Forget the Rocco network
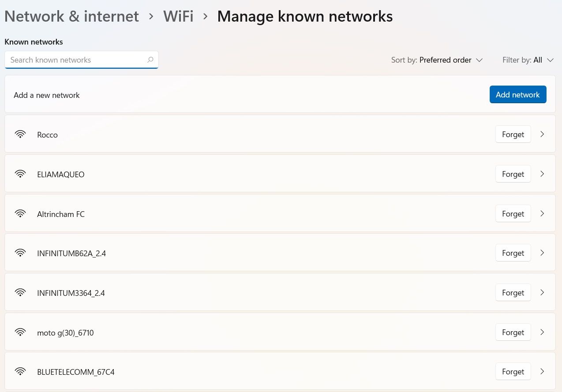The height and width of the screenshot is (392, 562). pos(513,134)
